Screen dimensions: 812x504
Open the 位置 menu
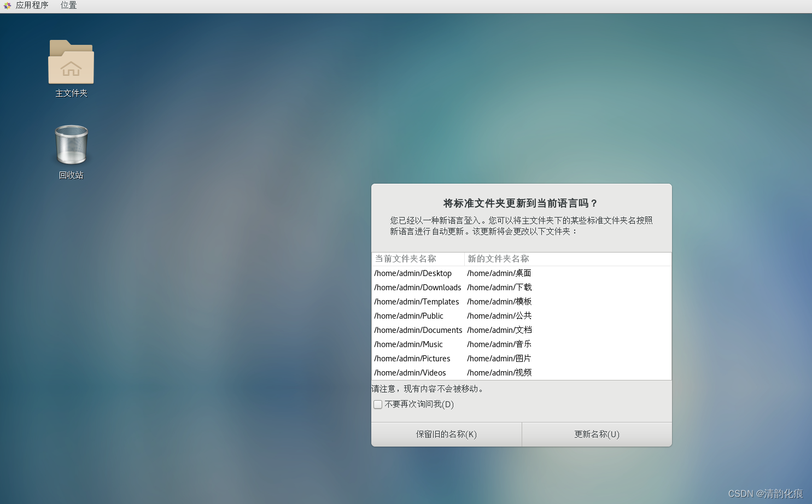(68, 5)
